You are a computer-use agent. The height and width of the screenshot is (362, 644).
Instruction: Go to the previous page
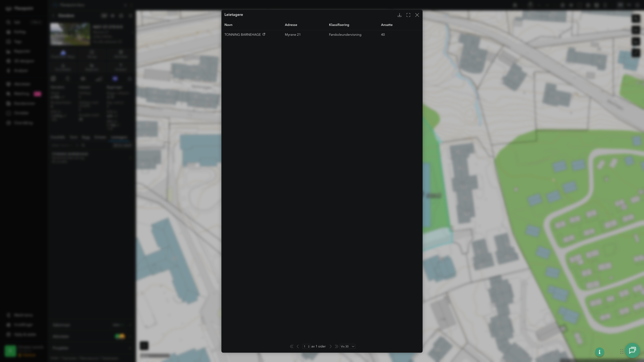[298, 346]
